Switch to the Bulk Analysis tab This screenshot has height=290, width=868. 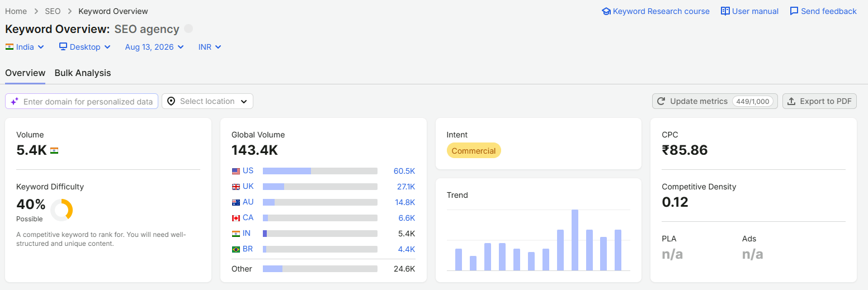(83, 73)
